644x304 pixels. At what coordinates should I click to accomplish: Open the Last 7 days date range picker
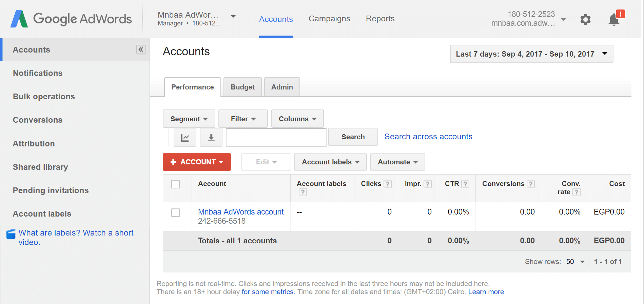tap(531, 54)
